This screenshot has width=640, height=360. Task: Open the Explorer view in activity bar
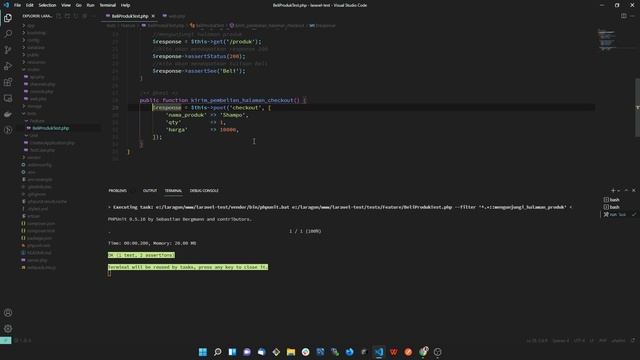tap(8, 18)
